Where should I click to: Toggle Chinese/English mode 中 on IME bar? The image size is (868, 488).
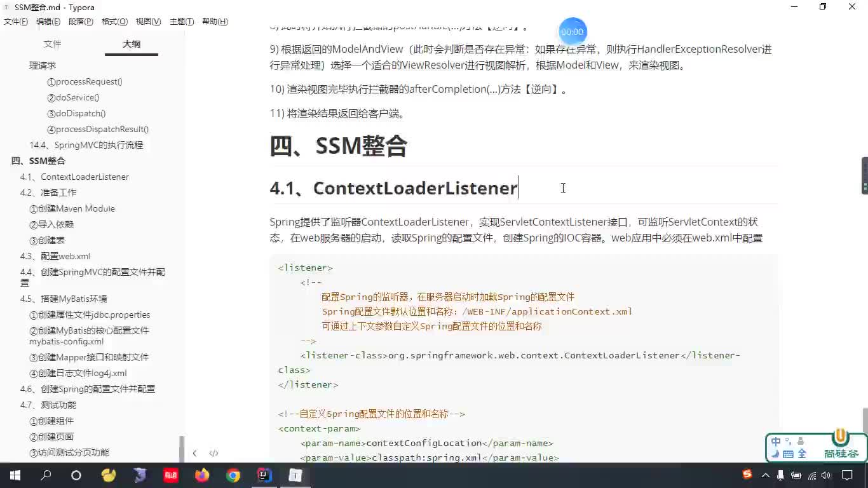point(776,442)
